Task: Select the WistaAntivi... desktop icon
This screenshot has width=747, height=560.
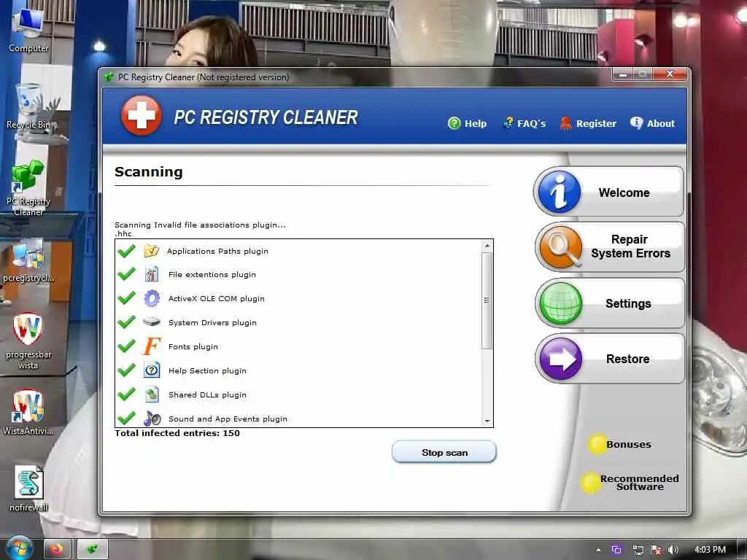Action: [28, 413]
